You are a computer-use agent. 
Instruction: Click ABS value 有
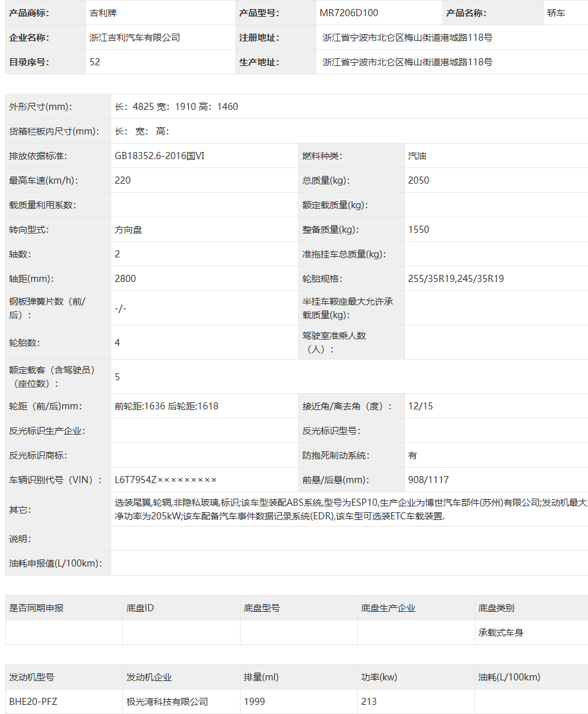pyautogui.click(x=412, y=455)
